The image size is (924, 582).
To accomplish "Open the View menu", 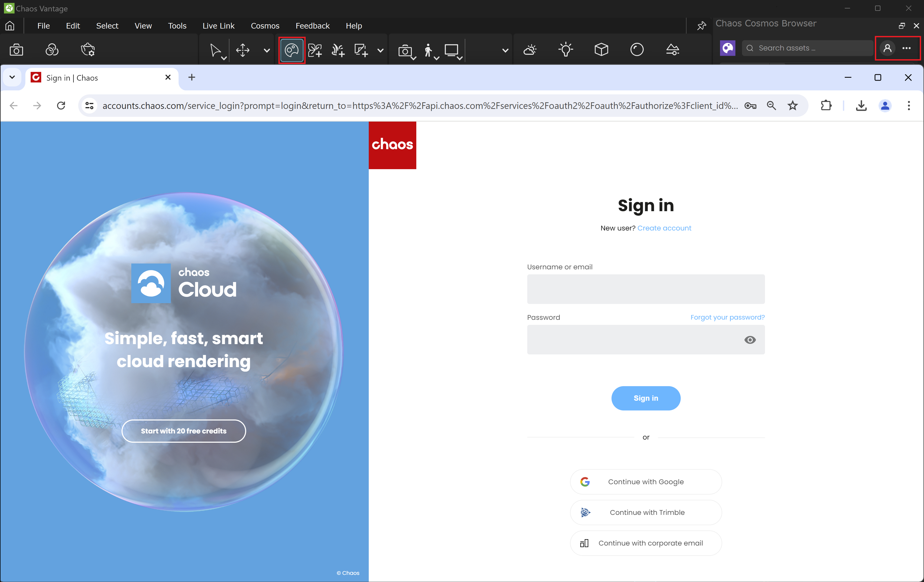I will 143,26.
